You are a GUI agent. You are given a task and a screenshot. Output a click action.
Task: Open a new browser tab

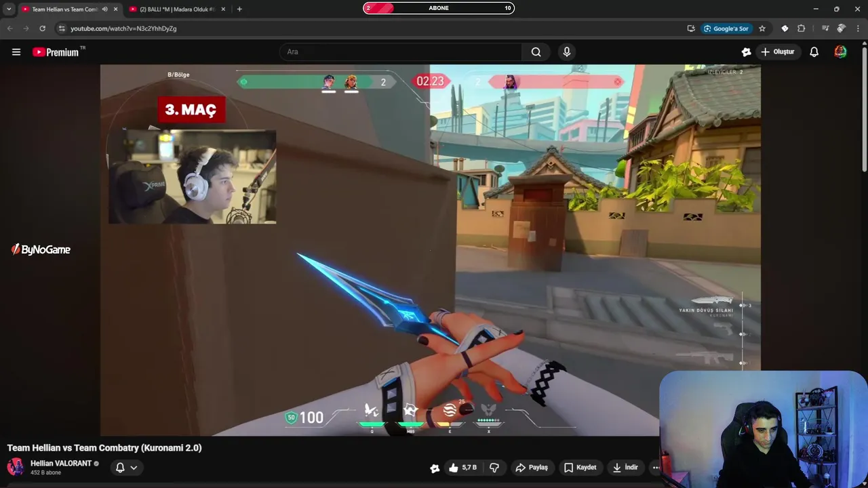click(x=239, y=9)
